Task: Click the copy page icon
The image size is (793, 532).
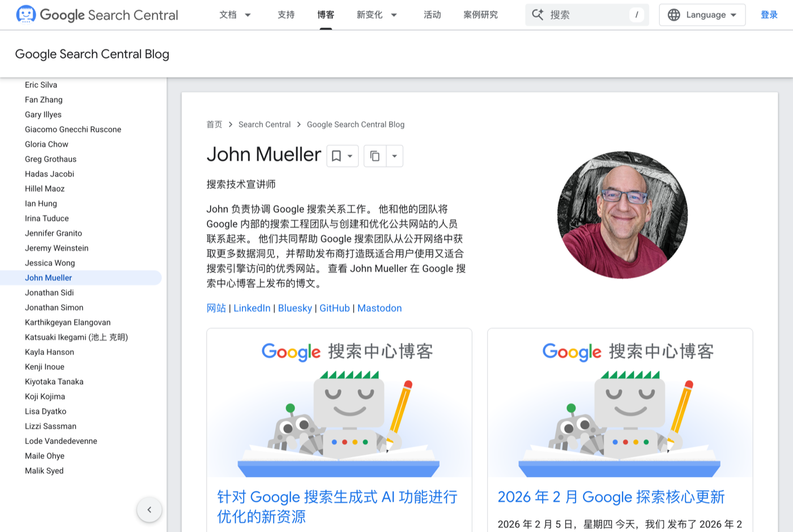Action: 375,156
